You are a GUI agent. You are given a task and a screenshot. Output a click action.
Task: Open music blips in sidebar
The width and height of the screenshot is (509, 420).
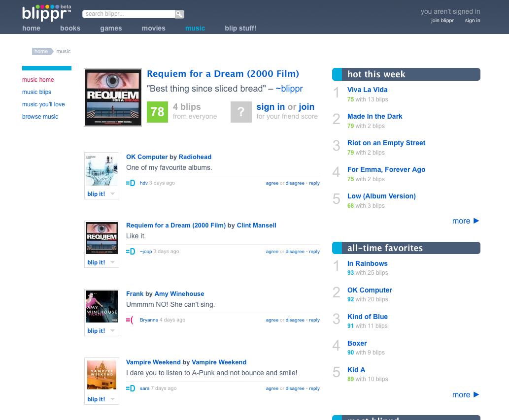click(36, 92)
